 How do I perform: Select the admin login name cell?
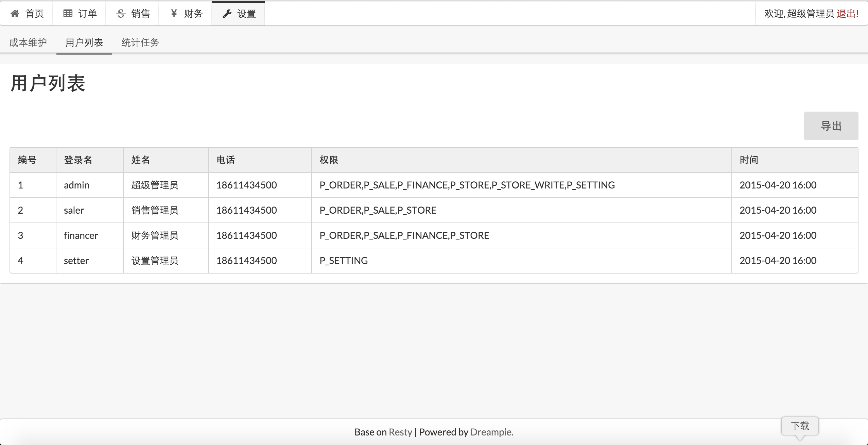pyautogui.click(x=77, y=185)
